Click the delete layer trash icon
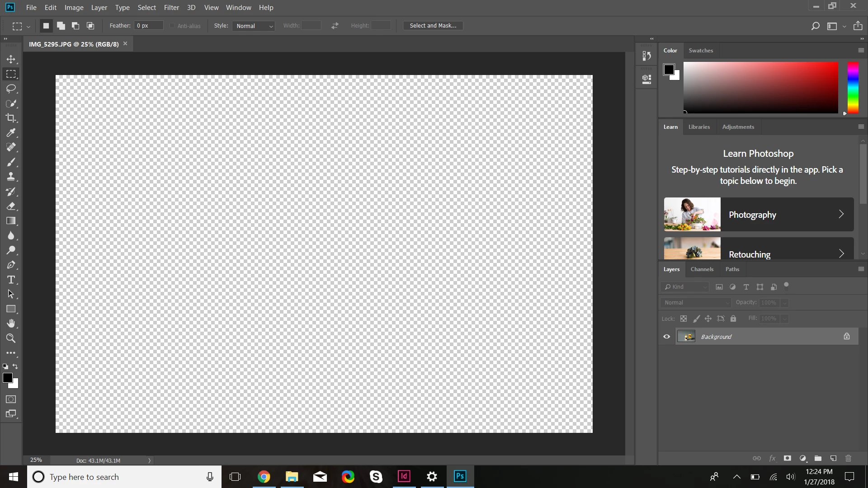The image size is (868, 488). 848,458
